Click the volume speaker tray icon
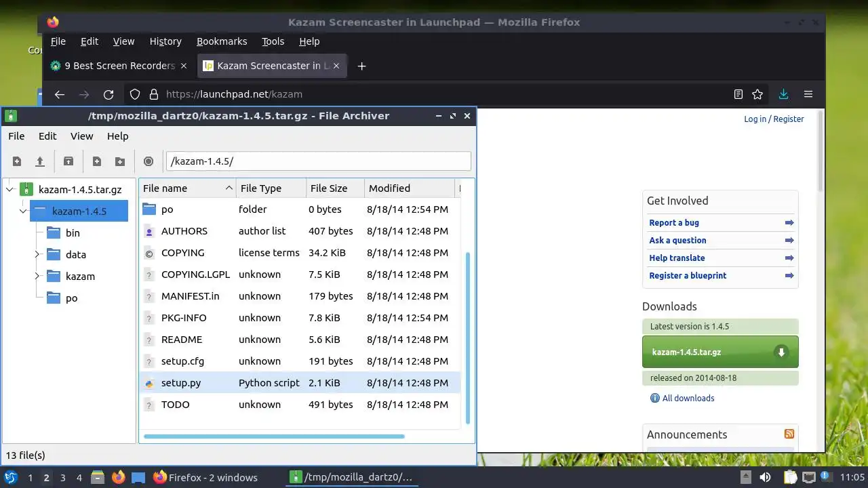This screenshot has height=488, width=868. coord(765,477)
